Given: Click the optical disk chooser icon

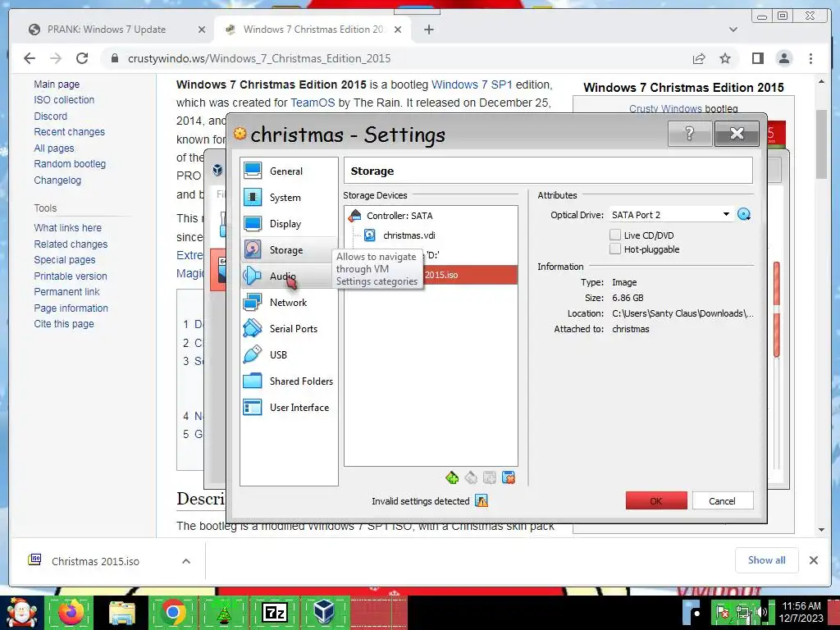Looking at the screenshot, I should tap(743, 215).
